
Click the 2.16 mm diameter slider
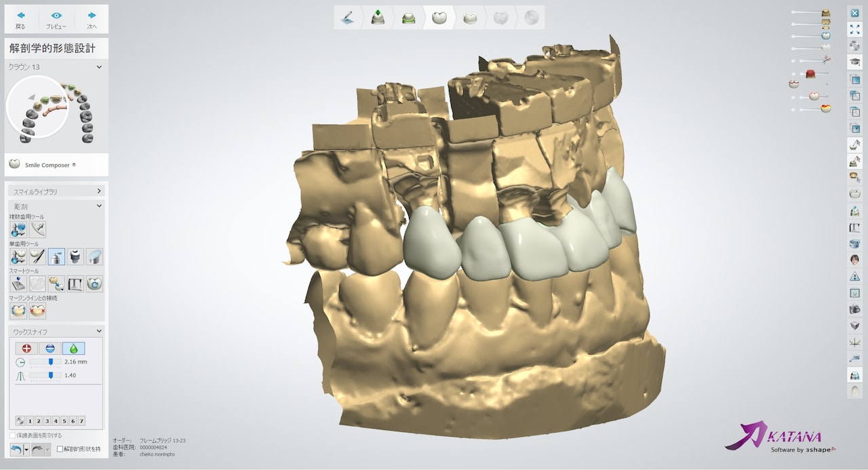coord(50,362)
